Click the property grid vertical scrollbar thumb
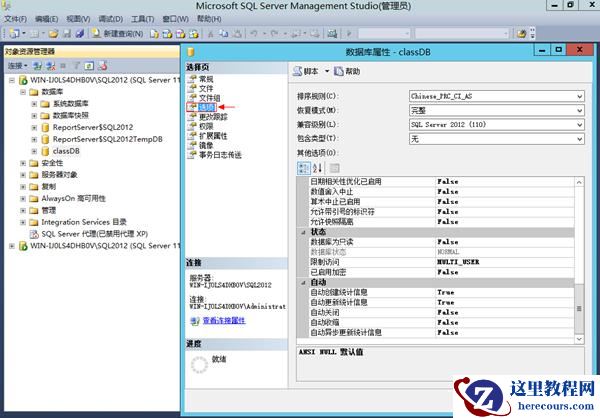This screenshot has height=418, width=600. [x=579, y=309]
